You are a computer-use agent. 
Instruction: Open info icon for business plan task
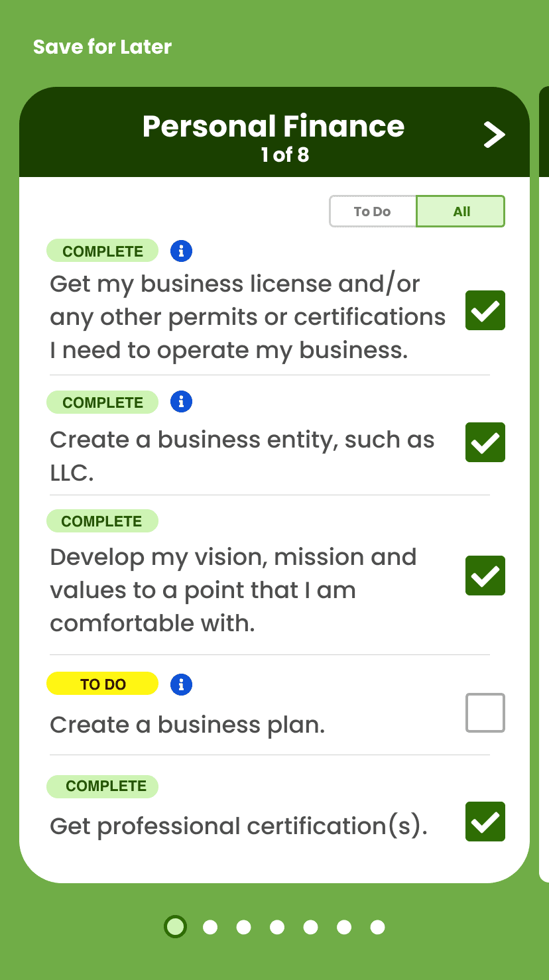tap(181, 684)
